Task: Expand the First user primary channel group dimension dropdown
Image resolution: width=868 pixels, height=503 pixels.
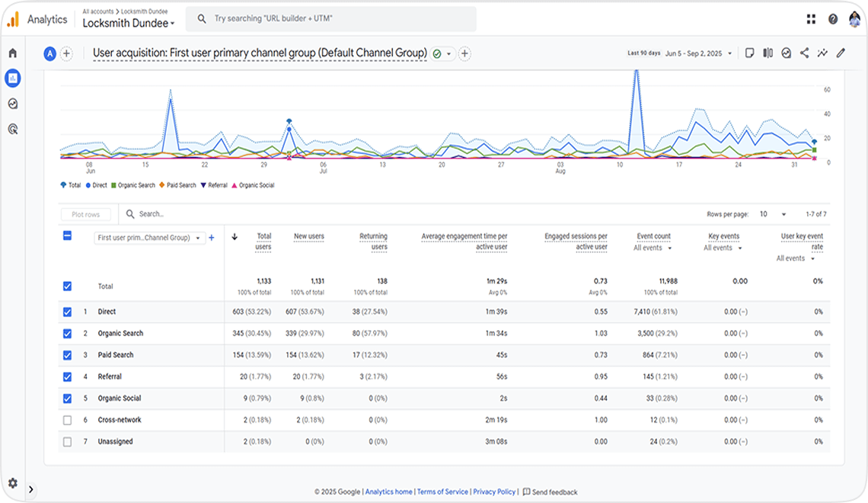Action: (x=149, y=238)
